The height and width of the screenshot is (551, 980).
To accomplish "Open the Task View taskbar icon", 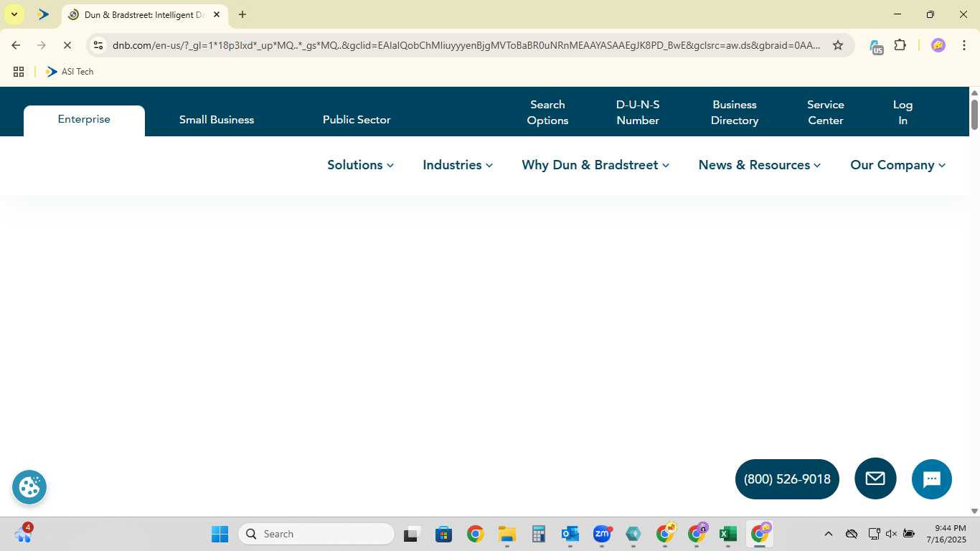I will click(x=411, y=534).
